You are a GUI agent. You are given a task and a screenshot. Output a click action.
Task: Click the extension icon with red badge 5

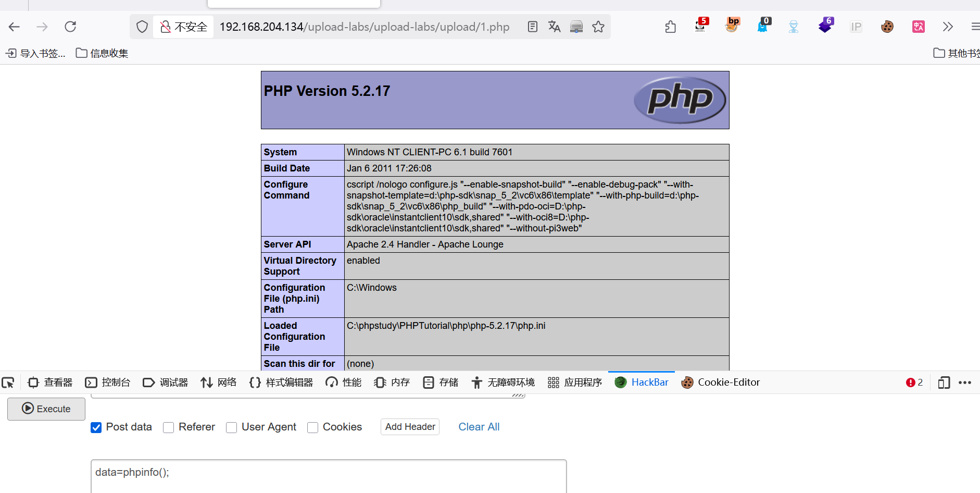point(701,25)
